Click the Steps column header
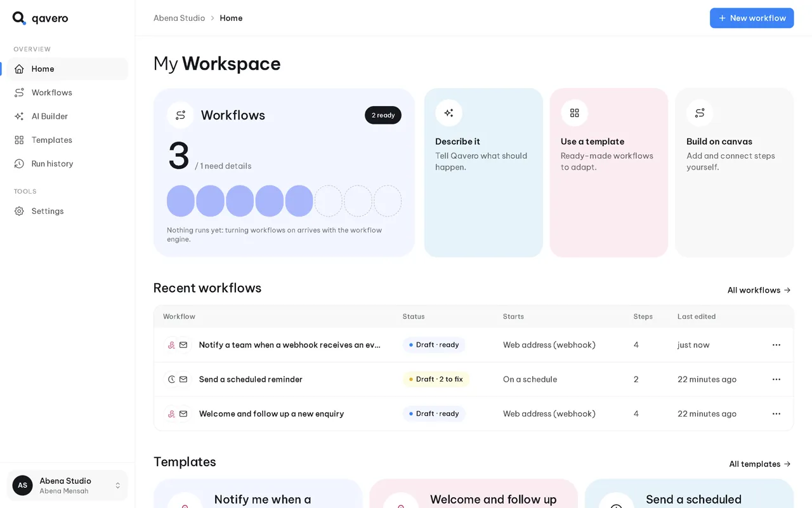Screen dimensions: 812x508 click(x=643, y=316)
